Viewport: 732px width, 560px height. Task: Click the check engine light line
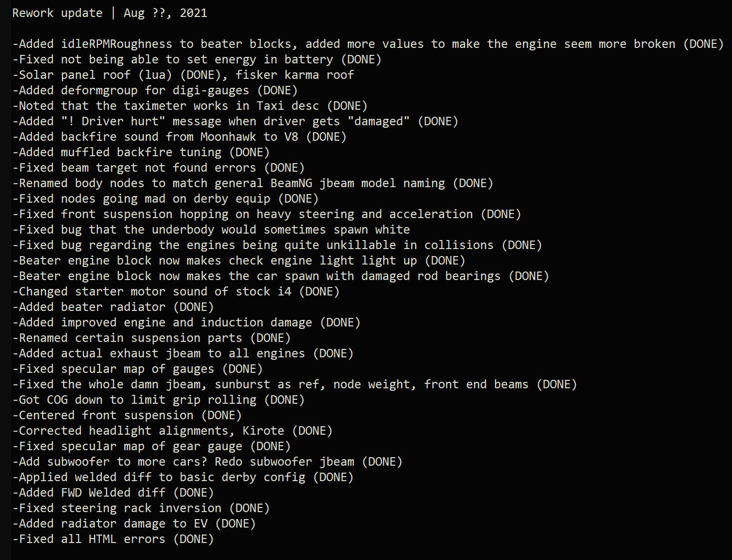239,261
